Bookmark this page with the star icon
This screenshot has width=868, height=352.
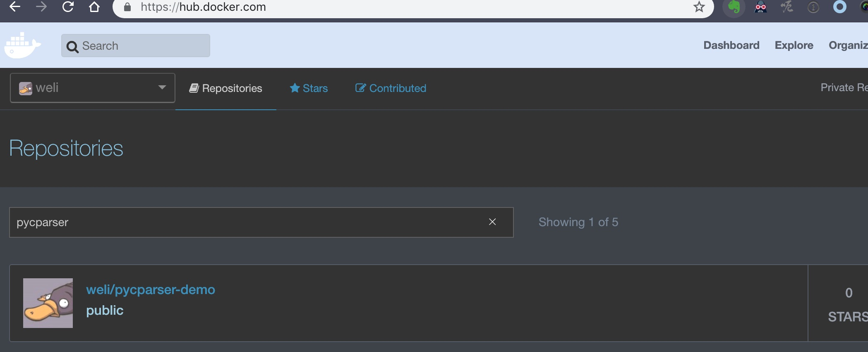coord(699,7)
